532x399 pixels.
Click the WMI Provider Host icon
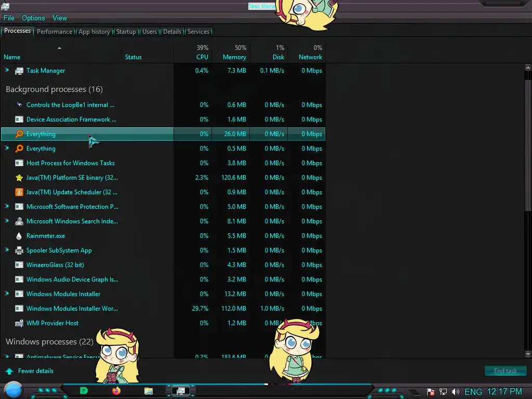[x=19, y=323]
